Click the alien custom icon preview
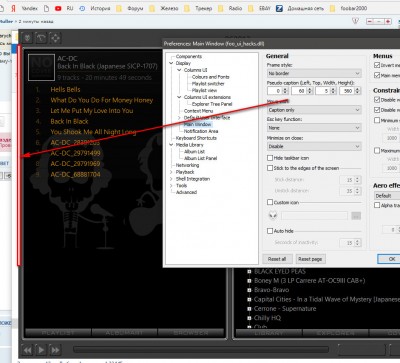The height and width of the screenshot is (363, 400). tap(273, 216)
